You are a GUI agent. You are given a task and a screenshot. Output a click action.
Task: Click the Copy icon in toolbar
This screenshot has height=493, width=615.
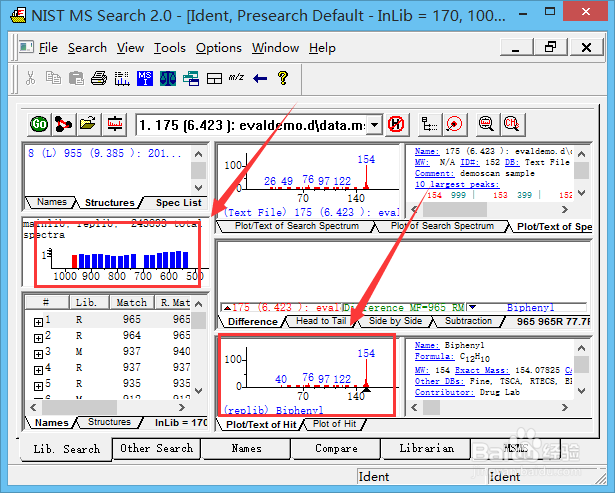pos(53,78)
